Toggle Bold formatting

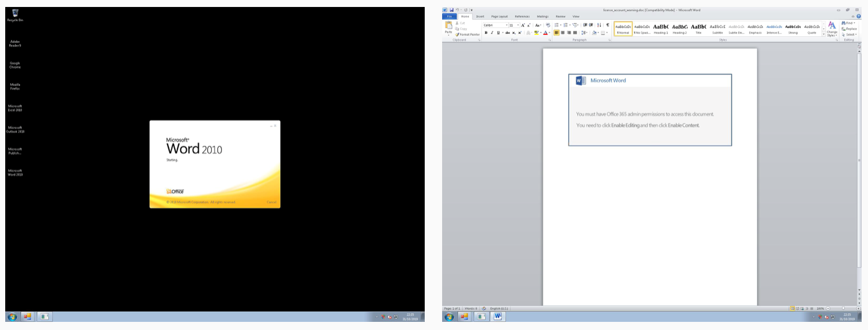tap(486, 33)
